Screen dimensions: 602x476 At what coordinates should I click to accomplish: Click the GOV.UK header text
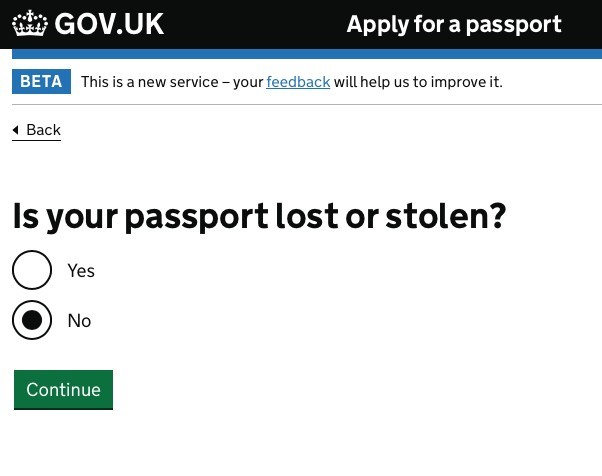(x=109, y=24)
